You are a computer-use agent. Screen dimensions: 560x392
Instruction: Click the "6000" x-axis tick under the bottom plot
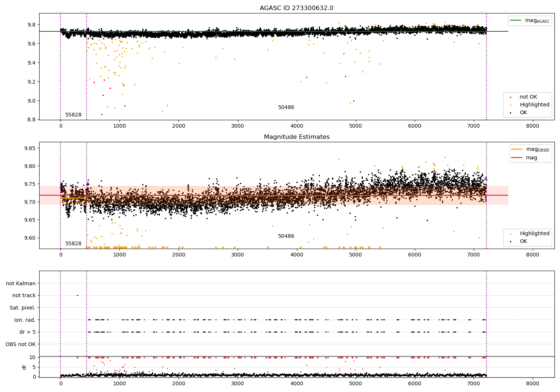(x=415, y=384)
